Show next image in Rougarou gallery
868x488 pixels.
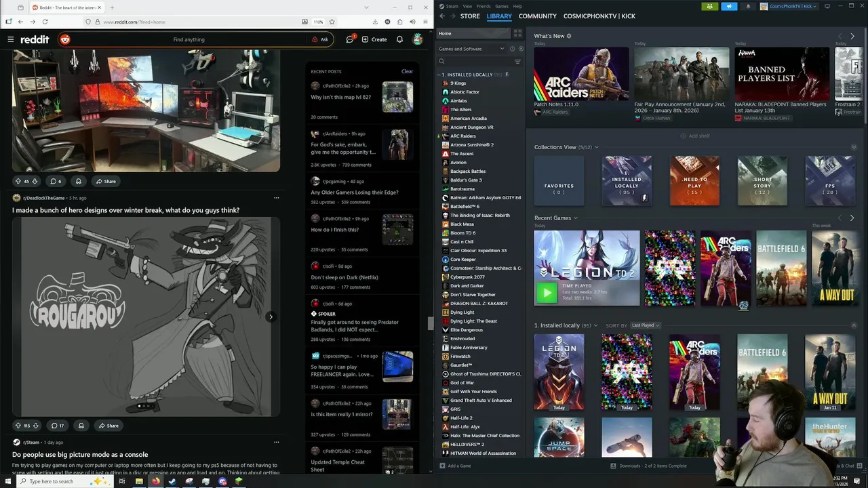click(x=271, y=317)
